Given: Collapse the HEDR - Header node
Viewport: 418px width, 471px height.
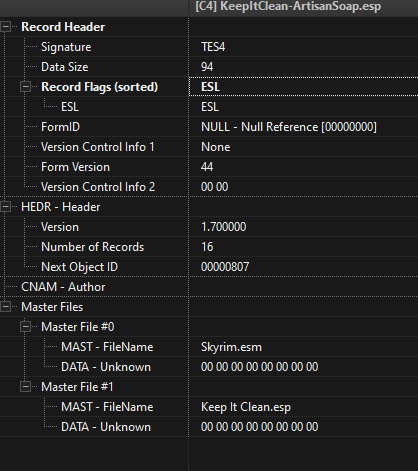Looking at the screenshot, I should pyautogui.click(x=5, y=207).
